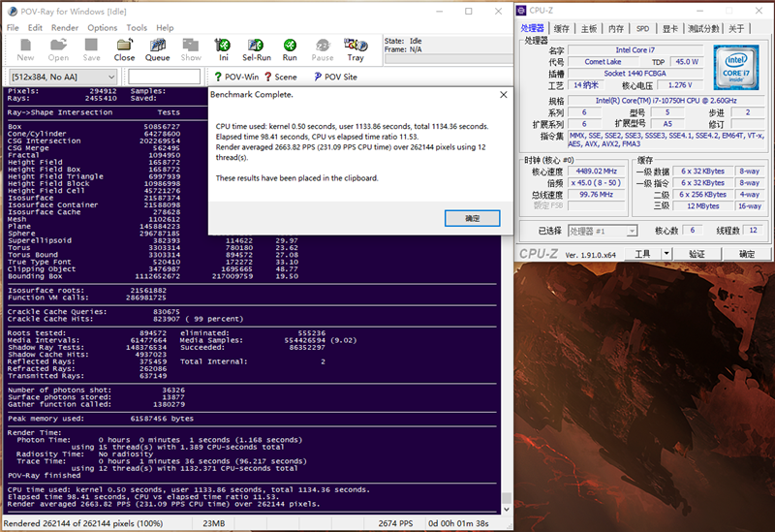This screenshot has height=532, width=775.
Task: Click the Intel Core i7 logo in CPU-Z
Action: tap(735, 67)
